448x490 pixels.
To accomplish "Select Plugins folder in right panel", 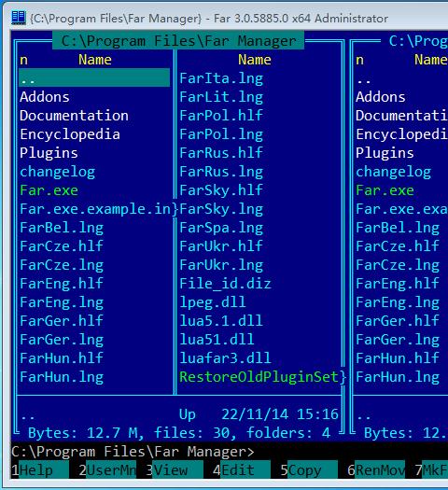I will click(385, 153).
